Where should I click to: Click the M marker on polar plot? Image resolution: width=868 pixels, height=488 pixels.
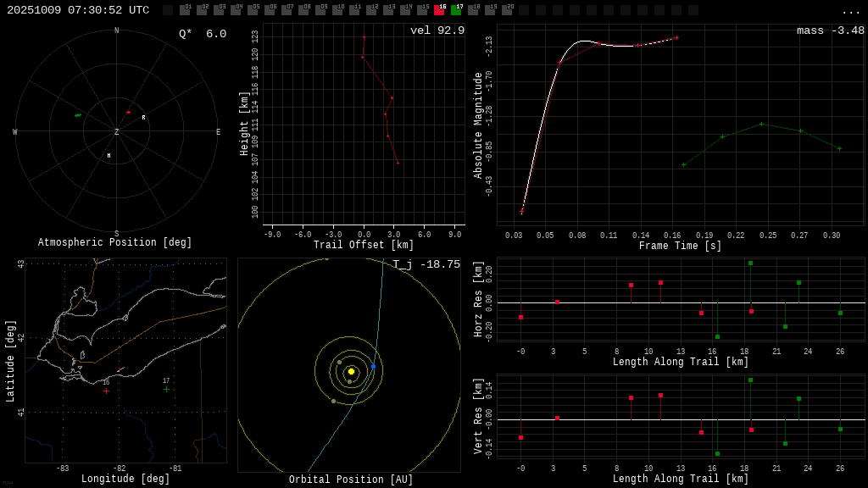click(109, 156)
